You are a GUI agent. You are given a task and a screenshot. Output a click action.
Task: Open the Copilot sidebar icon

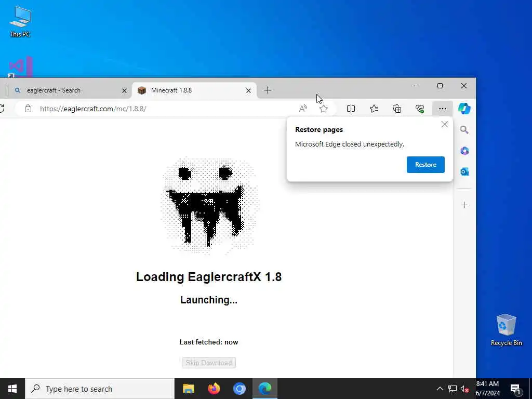tap(464, 109)
